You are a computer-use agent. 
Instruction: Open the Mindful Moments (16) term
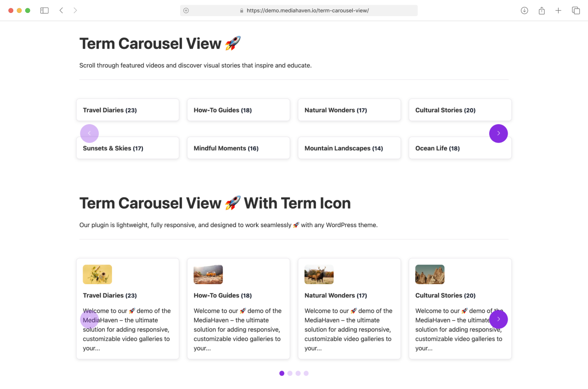click(238, 148)
